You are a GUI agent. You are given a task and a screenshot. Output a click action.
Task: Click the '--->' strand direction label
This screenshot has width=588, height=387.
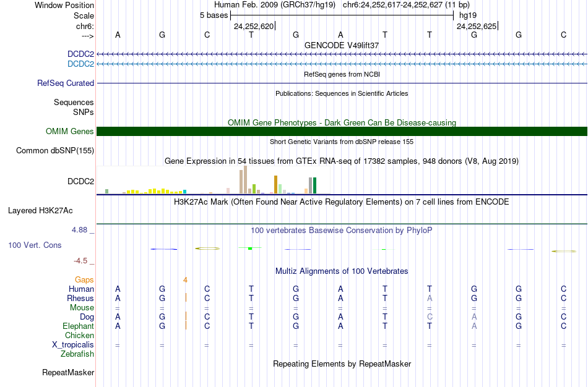tap(87, 36)
